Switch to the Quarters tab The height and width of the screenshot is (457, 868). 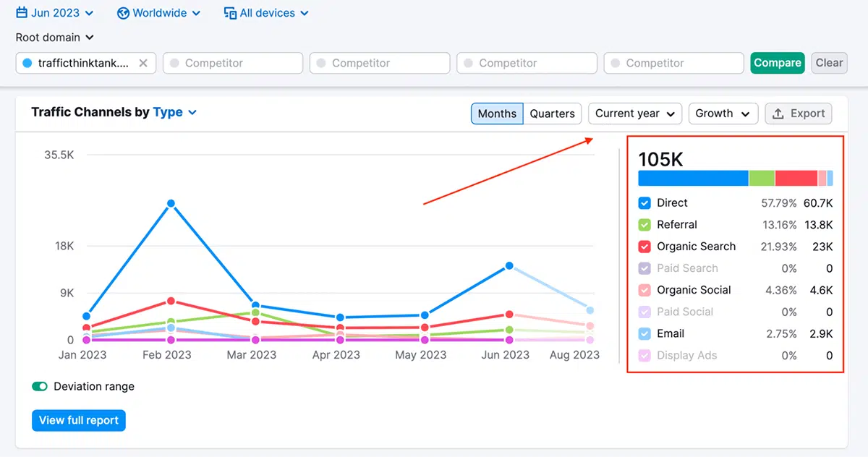coord(552,114)
